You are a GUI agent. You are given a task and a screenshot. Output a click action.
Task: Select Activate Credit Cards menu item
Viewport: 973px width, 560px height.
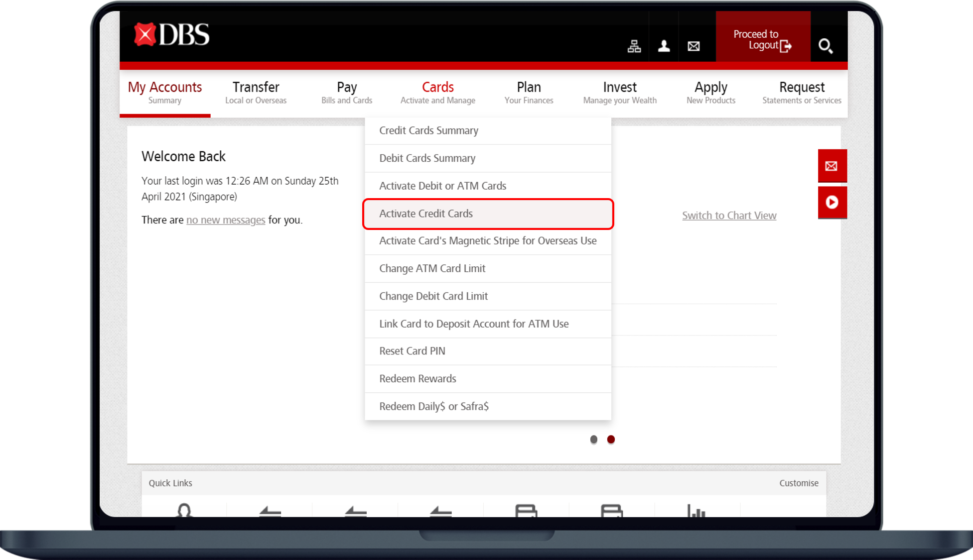(x=426, y=214)
